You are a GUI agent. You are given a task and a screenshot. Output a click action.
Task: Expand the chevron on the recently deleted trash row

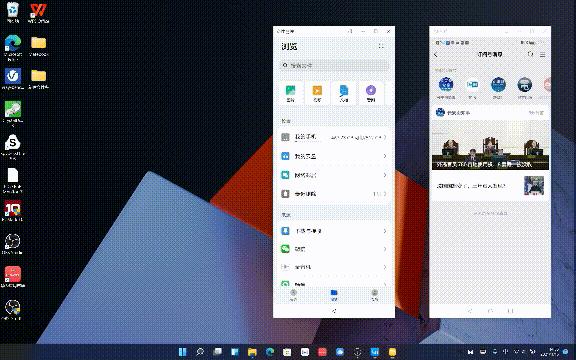(385, 194)
